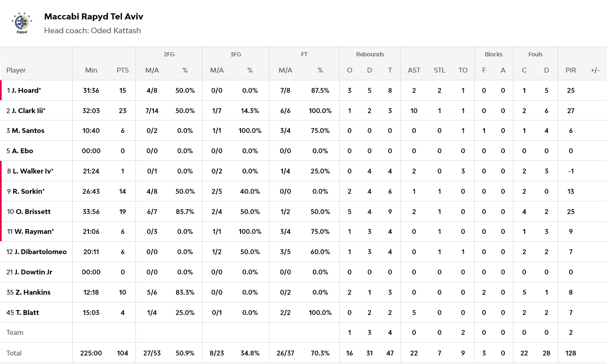Click on A. Ebo's name
The width and height of the screenshot is (607, 364).
pyautogui.click(x=22, y=151)
